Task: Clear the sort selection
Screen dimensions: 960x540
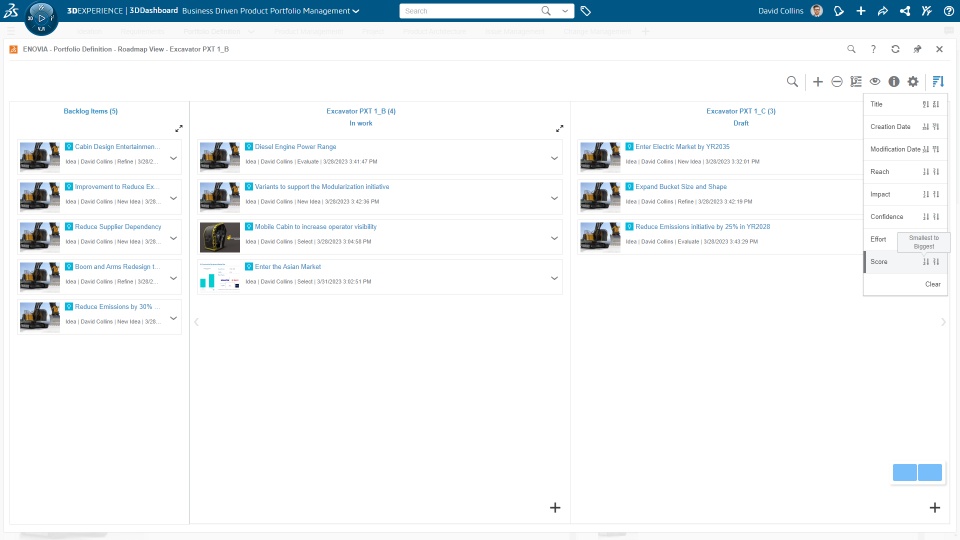Action: [x=932, y=284]
